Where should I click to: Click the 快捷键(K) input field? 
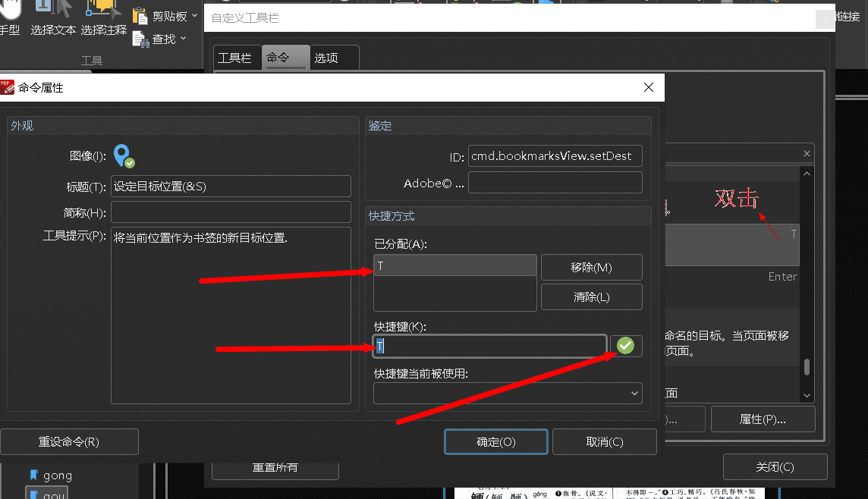[489, 346]
